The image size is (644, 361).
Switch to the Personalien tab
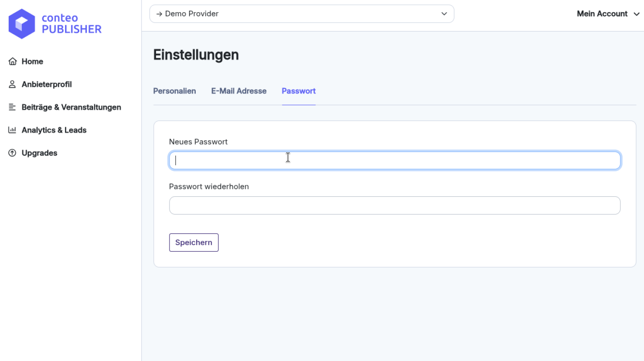(x=174, y=91)
